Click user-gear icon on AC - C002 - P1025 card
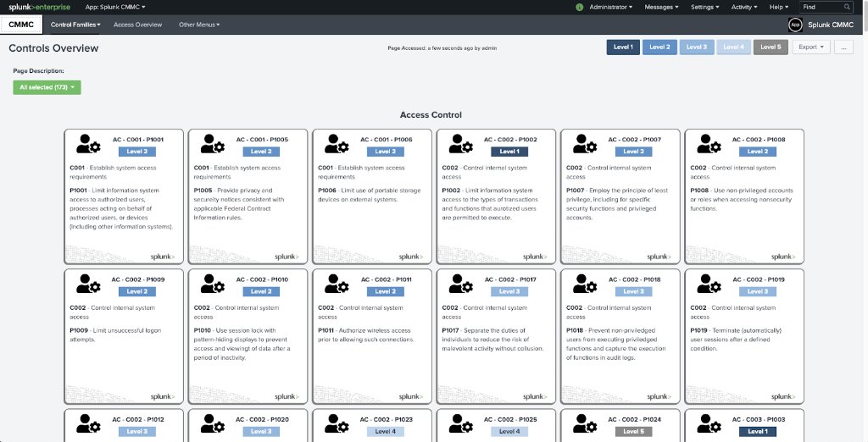 (x=460, y=423)
